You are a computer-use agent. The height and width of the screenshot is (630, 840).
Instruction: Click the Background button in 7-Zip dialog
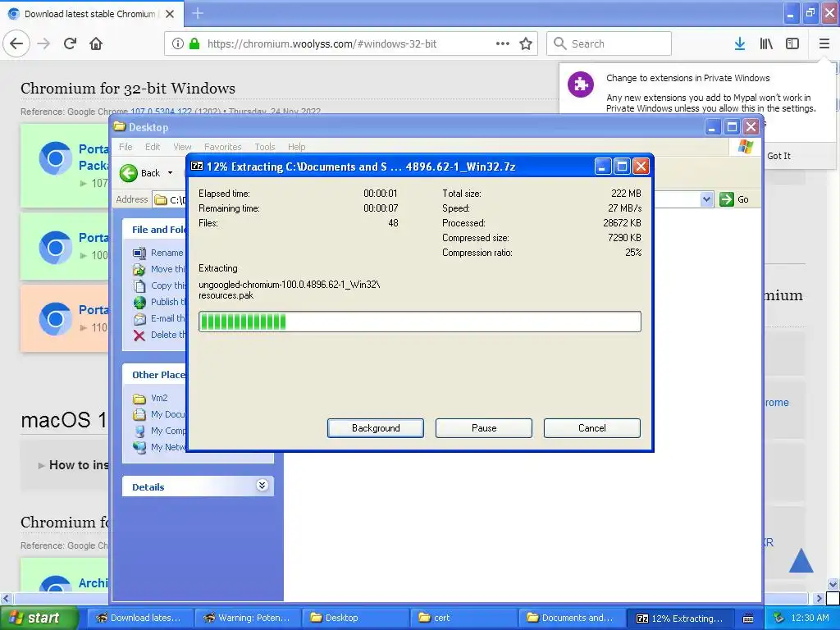[x=376, y=428]
